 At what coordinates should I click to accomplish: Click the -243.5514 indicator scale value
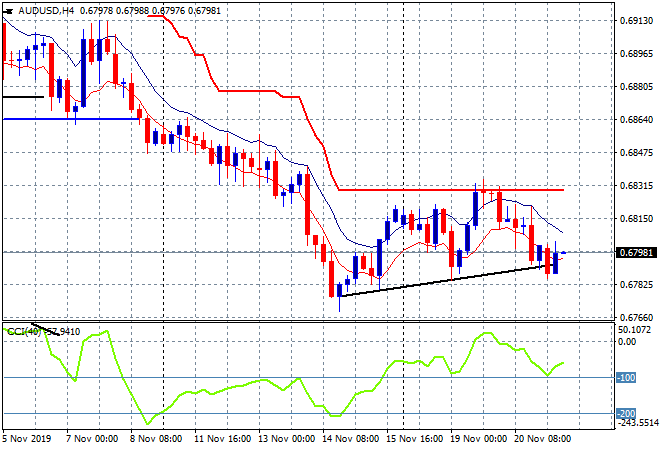click(637, 423)
